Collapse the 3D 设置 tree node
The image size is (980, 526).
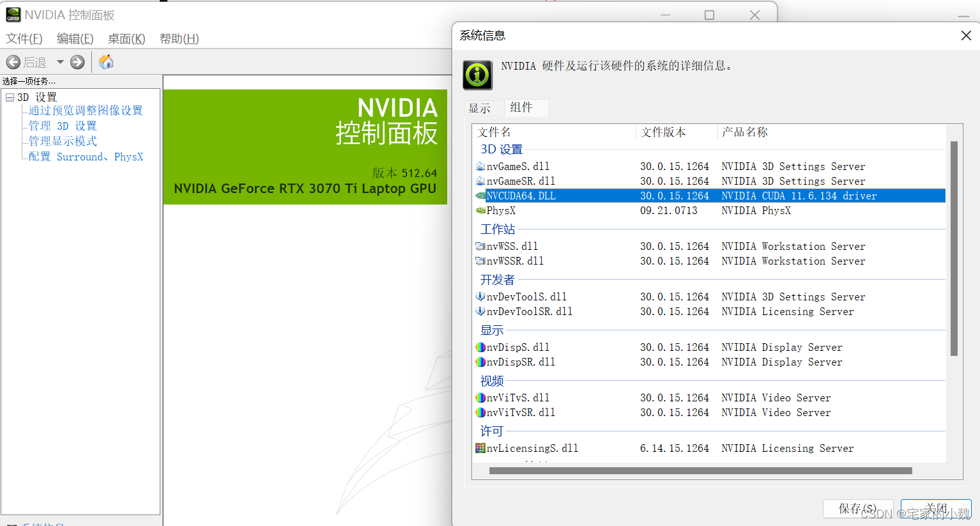pyautogui.click(x=10, y=97)
